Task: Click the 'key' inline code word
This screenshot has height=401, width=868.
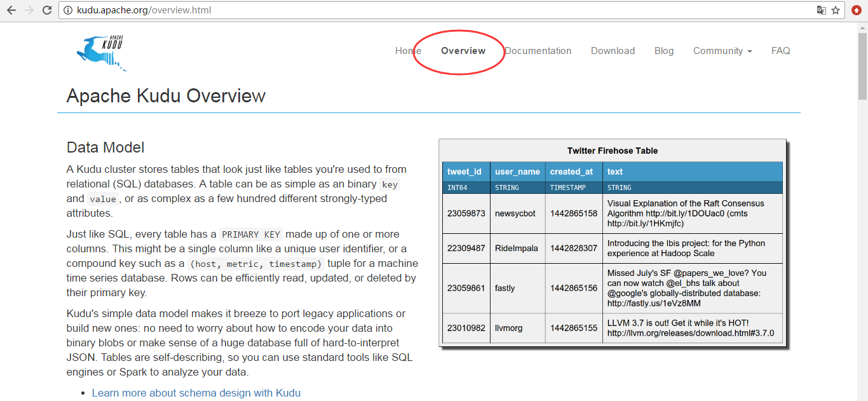Action: pos(390,184)
